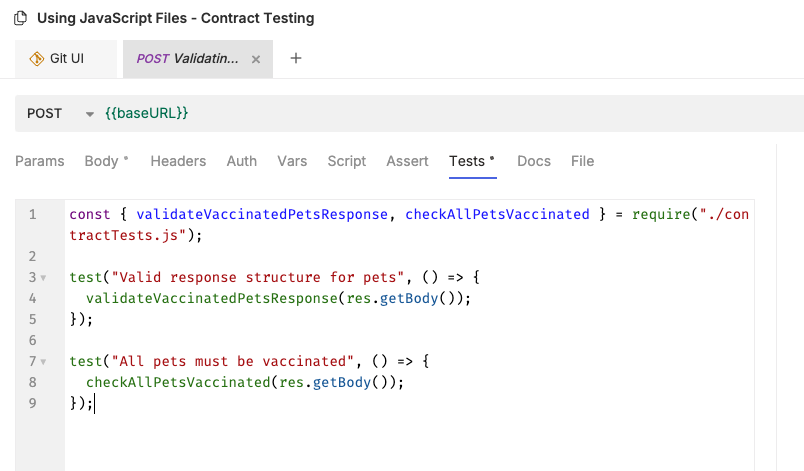Go to the Vars tab
This screenshot has height=471, width=804.
click(292, 161)
